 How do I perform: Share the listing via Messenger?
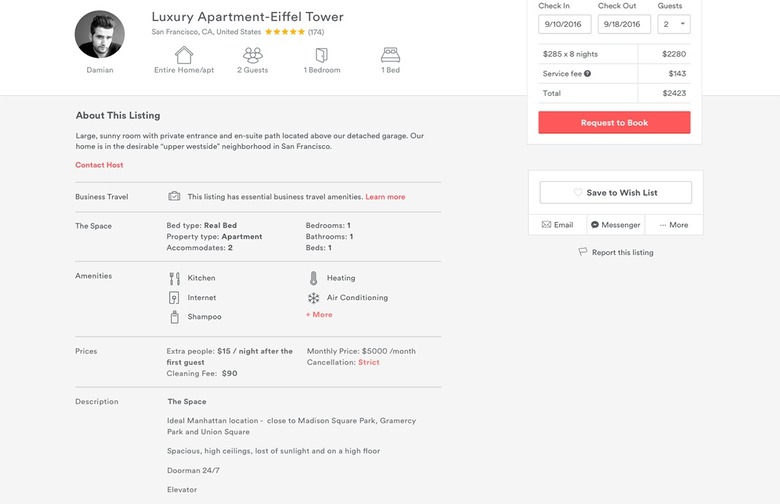[615, 225]
